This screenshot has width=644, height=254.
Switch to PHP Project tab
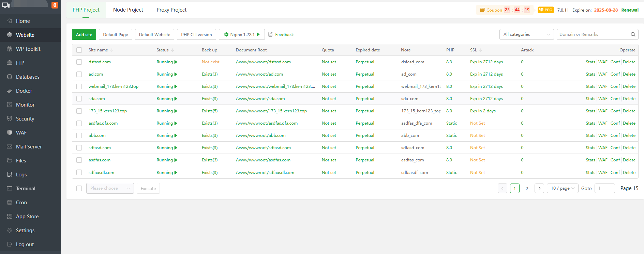tap(86, 10)
